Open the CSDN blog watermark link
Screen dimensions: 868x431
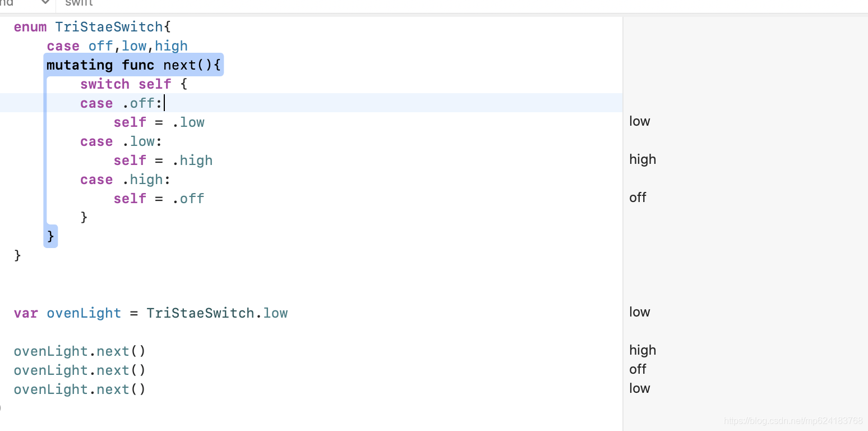tap(792, 419)
